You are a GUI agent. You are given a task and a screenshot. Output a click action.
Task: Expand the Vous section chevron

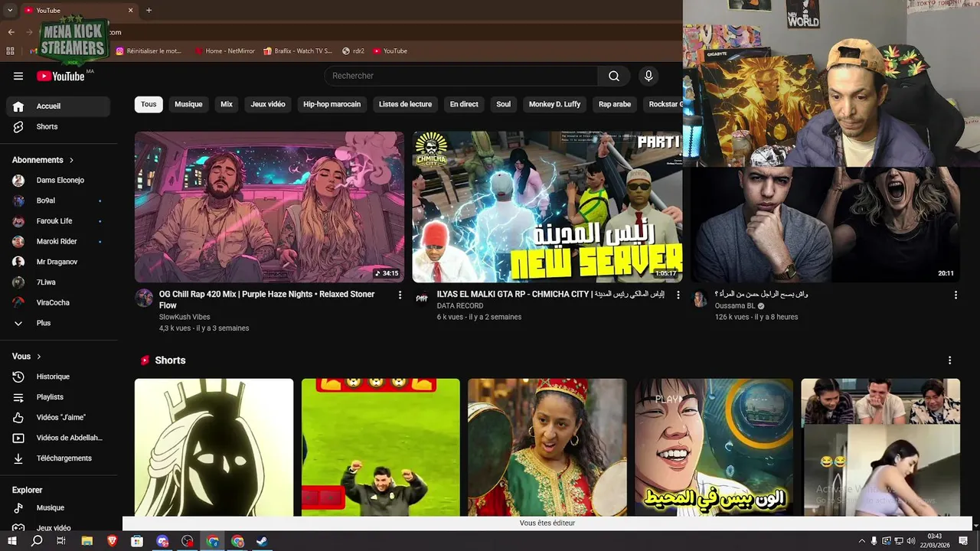pyautogui.click(x=39, y=357)
